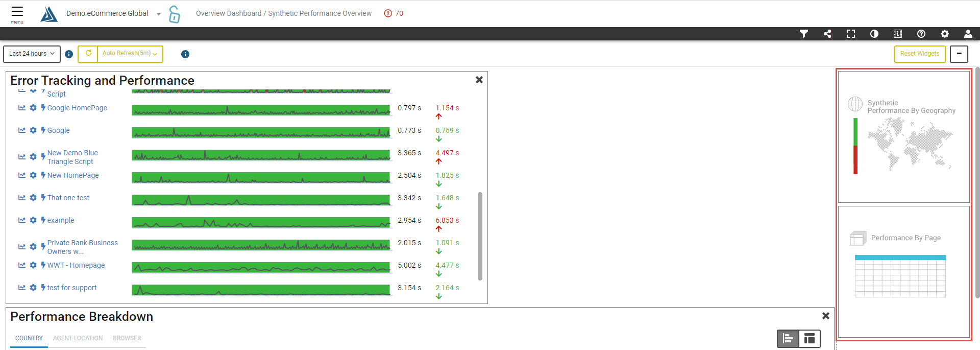Open the Google HomePage test link
This screenshot has height=350, width=980.
[x=77, y=108]
